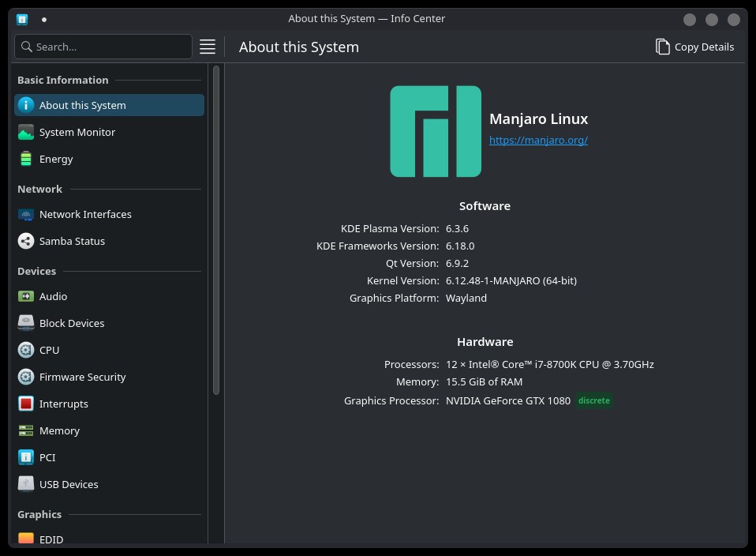756x556 pixels.
Task: Click the Memory RAM icon
Action: pos(26,430)
